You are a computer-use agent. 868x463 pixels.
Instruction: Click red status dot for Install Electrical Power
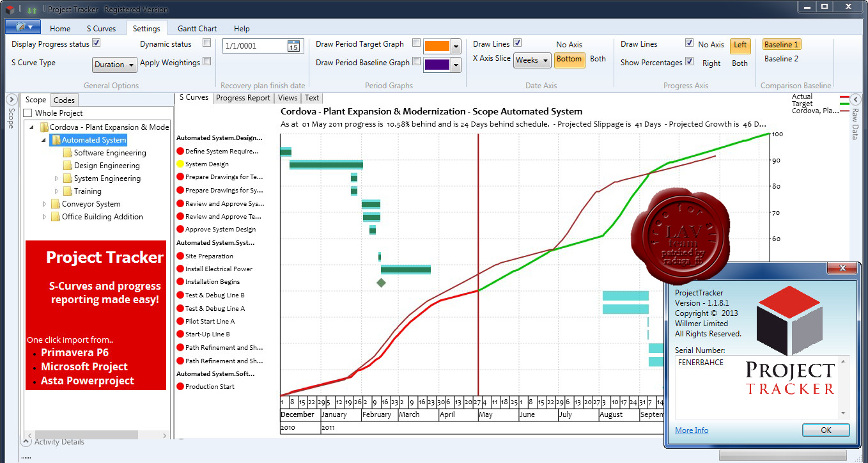180,269
